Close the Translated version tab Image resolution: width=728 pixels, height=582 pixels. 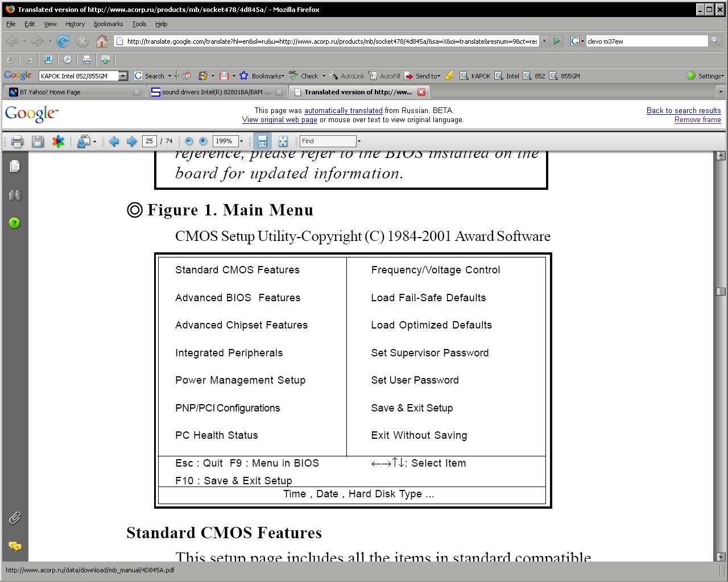click(421, 92)
